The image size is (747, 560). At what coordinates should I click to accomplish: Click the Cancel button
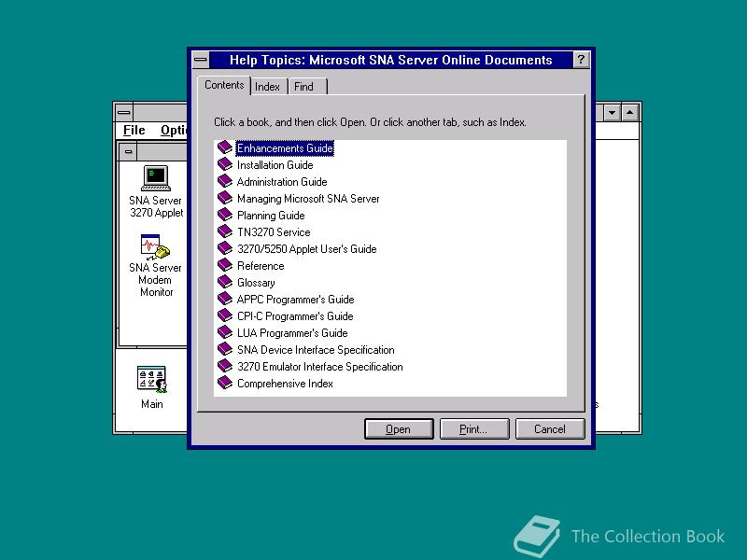tap(550, 429)
